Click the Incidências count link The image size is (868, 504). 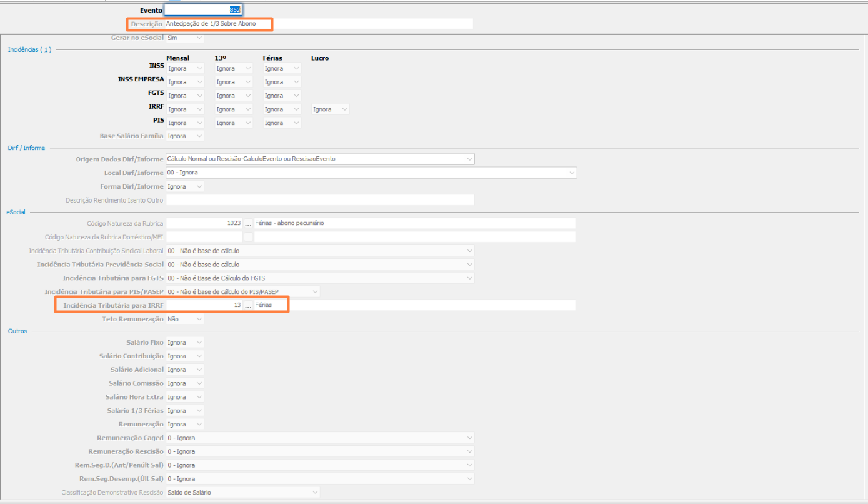click(x=46, y=49)
